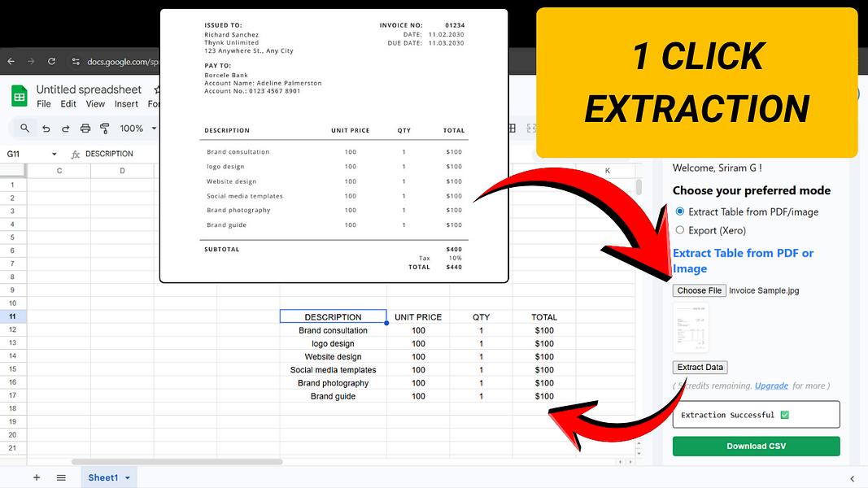The width and height of the screenshot is (868, 488).
Task: Open the name box dropdown arrow
Action: (x=54, y=154)
